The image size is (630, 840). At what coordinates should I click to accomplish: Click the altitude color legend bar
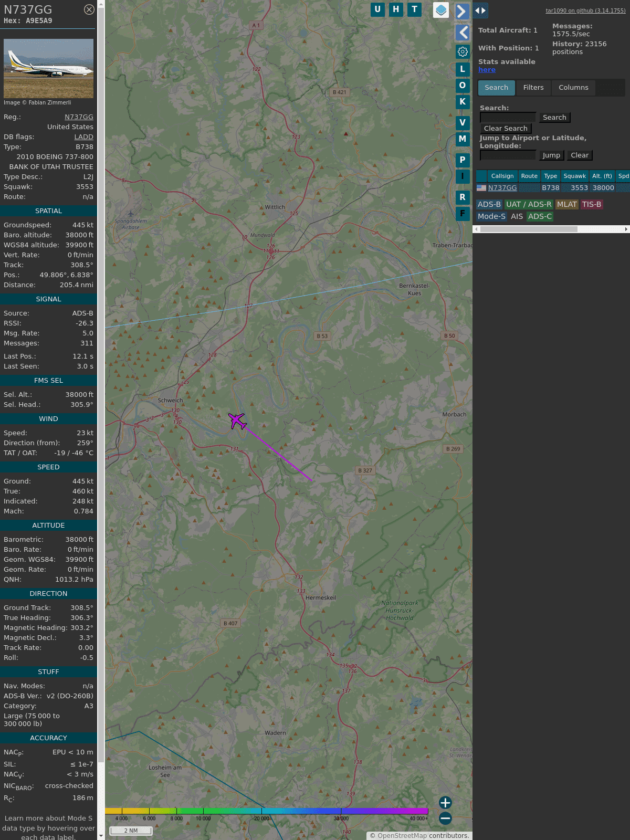pyautogui.click(x=267, y=812)
